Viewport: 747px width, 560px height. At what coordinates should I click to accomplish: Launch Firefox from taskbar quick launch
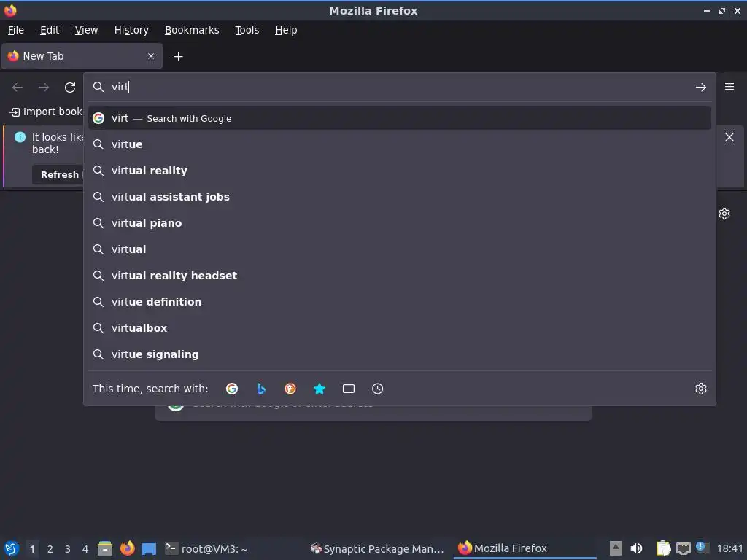pos(127,548)
